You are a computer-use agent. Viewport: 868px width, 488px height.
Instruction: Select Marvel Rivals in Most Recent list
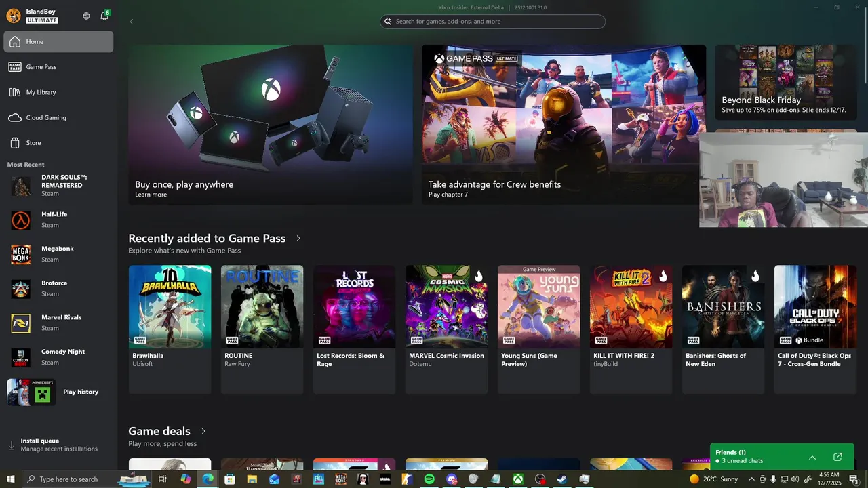pos(58,323)
